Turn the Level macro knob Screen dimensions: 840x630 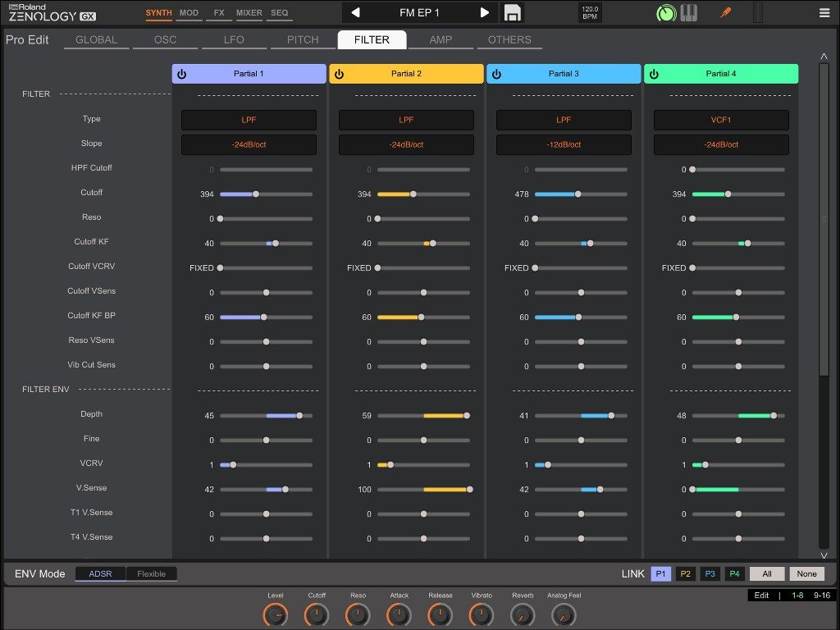pyautogui.click(x=276, y=615)
